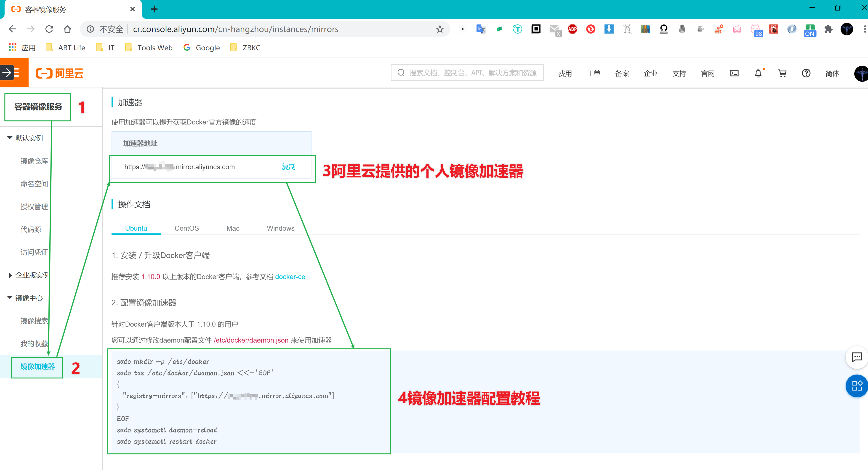
Task: Open the shopping cart icon
Action: click(x=782, y=73)
